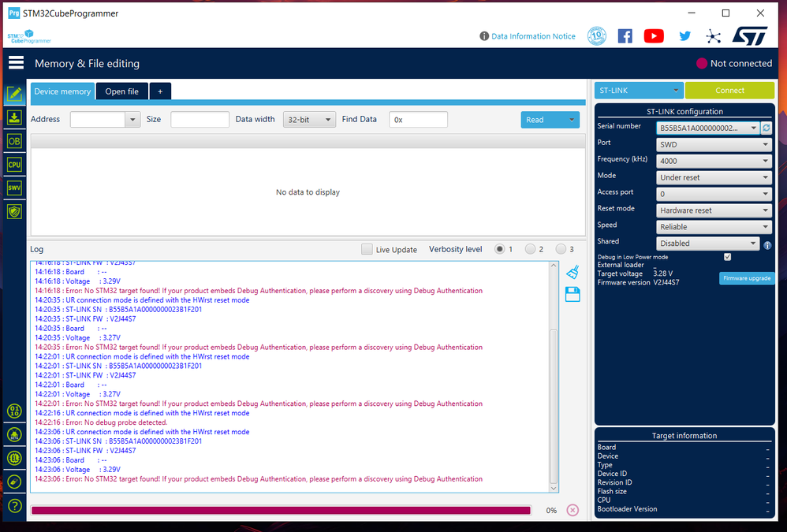Viewport: 787px width, 532px height.
Task: Select verbosity level 1
Action: click(x=499, y=249)
